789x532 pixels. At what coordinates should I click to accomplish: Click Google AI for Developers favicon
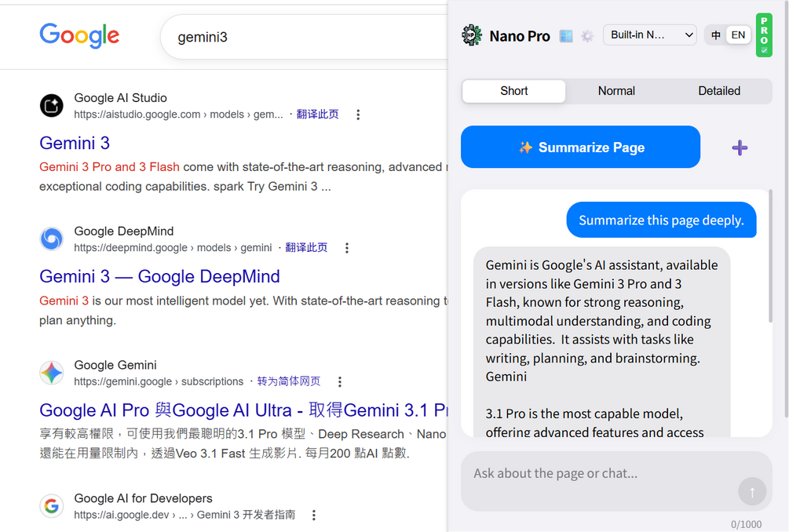[51, 506]
